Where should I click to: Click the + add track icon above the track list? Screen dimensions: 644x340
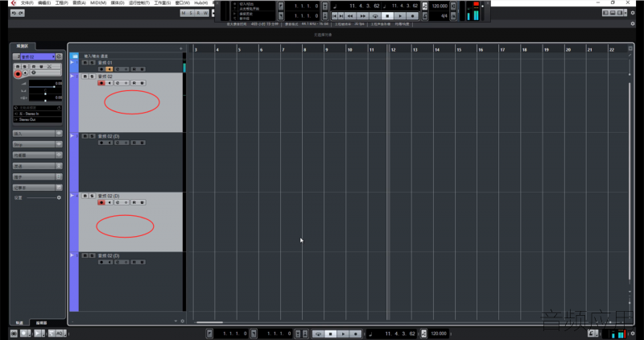coord(180,48)
